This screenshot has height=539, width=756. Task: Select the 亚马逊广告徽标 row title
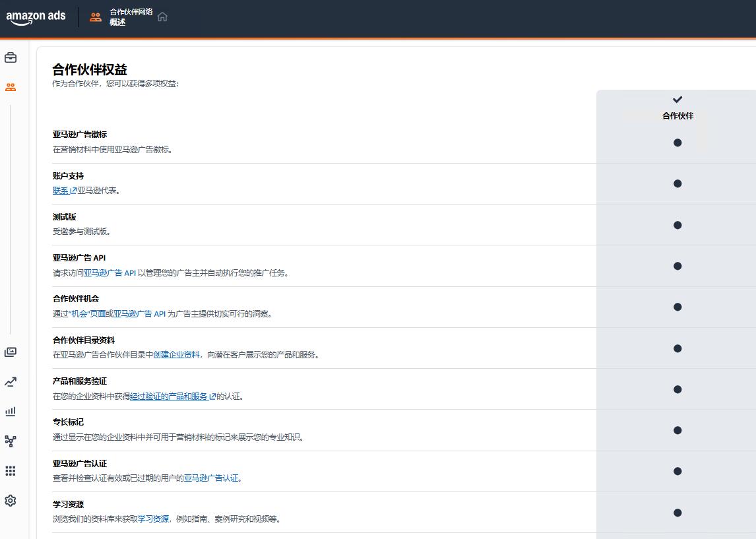pos(80,135)
